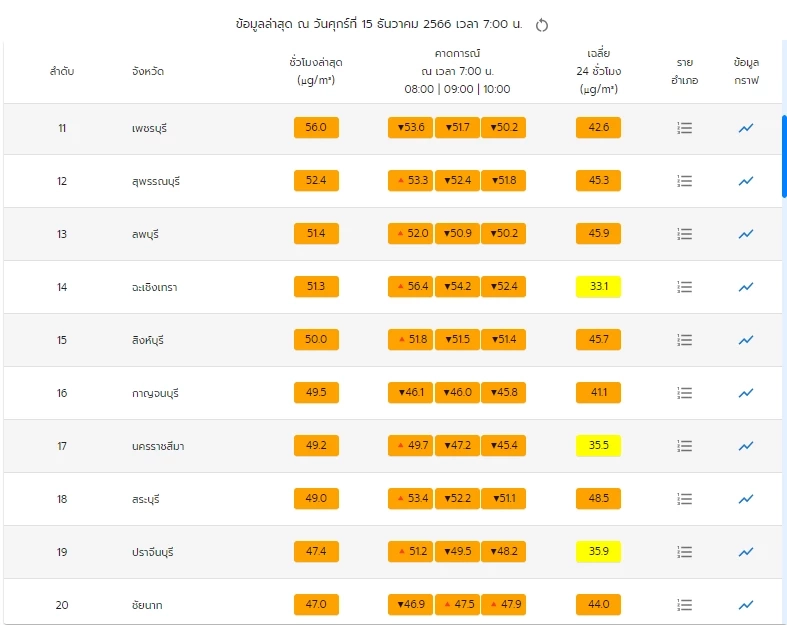The width and height of the screenshot is (787, 625).
Task: Open district list icon for ลพบุรี
Action: click(685, 234)
